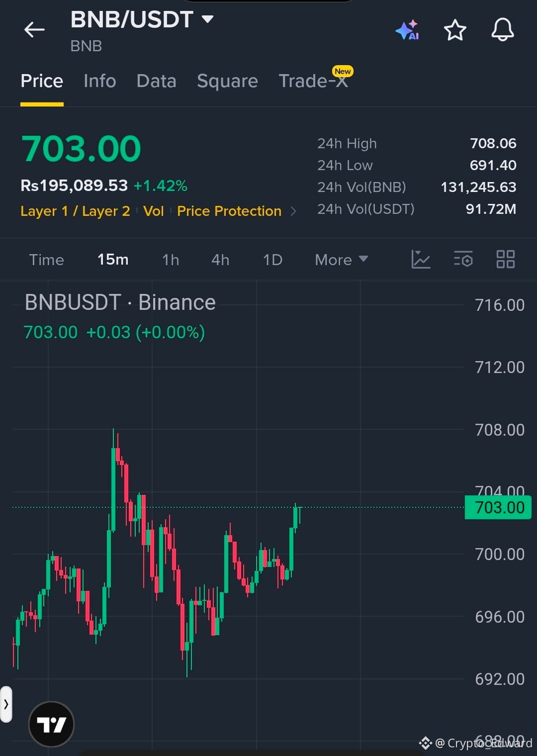Open chart settings icon next to grid
Image resolution: width=537 pixels, height=756 pixels.
(x=463, y=259)
